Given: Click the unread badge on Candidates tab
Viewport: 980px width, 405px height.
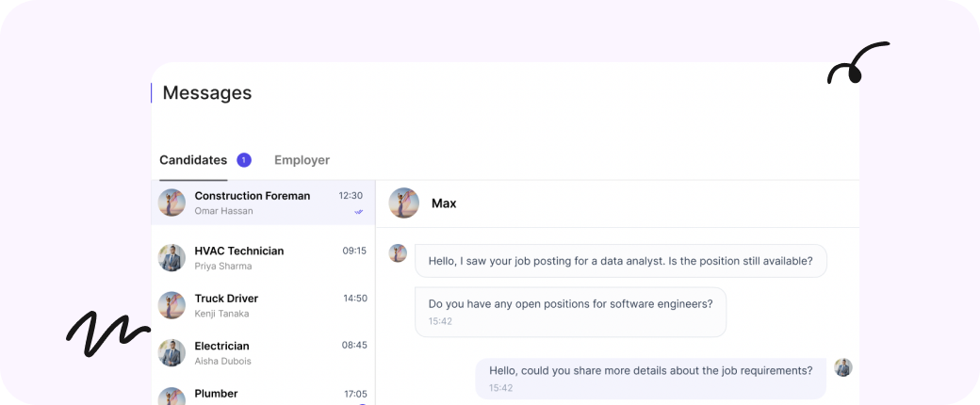Looking at the screenshot, I should pos(244,160).
